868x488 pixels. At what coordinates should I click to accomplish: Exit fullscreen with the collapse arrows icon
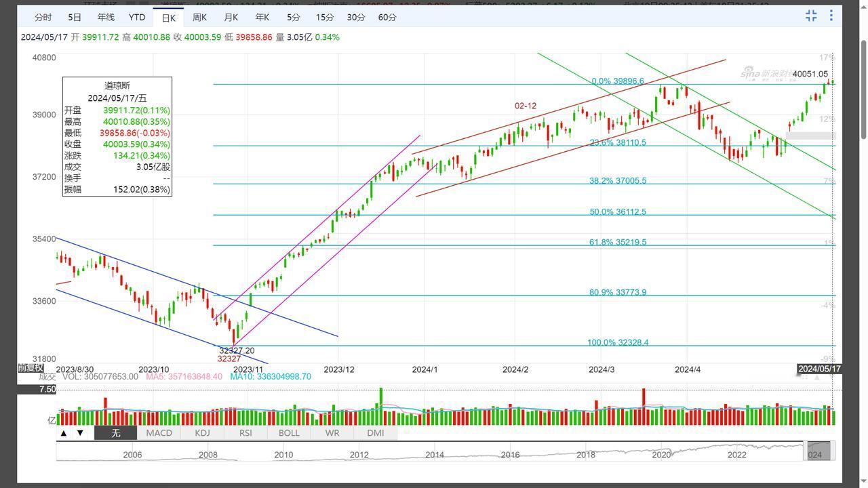[811, 16]
